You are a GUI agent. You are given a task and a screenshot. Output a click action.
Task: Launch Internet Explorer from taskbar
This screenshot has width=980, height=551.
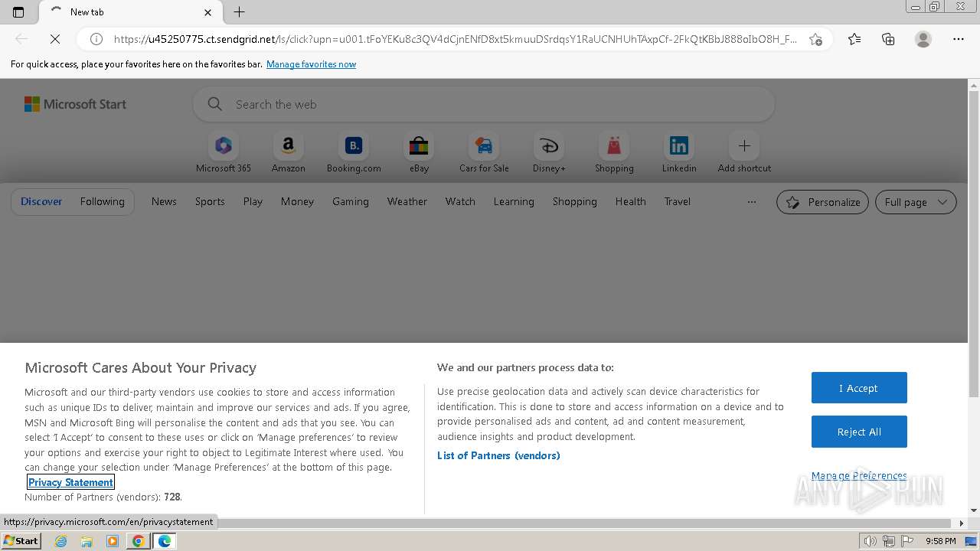click(x=61, y=541)
